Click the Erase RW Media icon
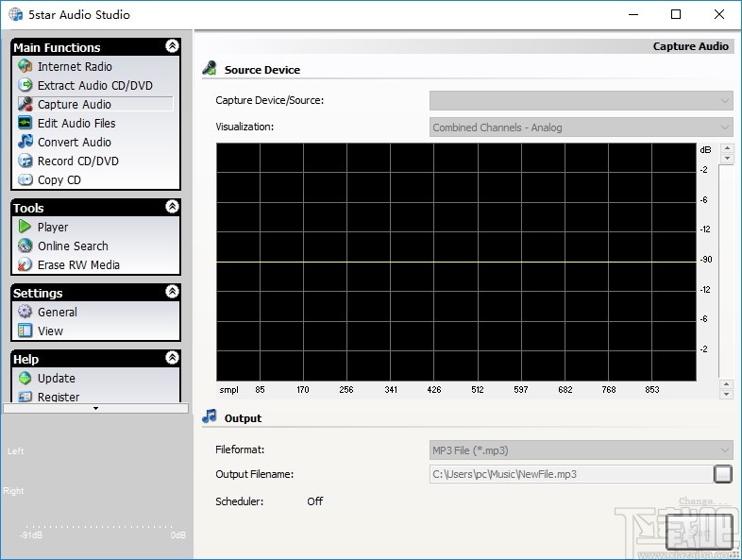This screenshot has width=742, height=560. coord(25,265)
